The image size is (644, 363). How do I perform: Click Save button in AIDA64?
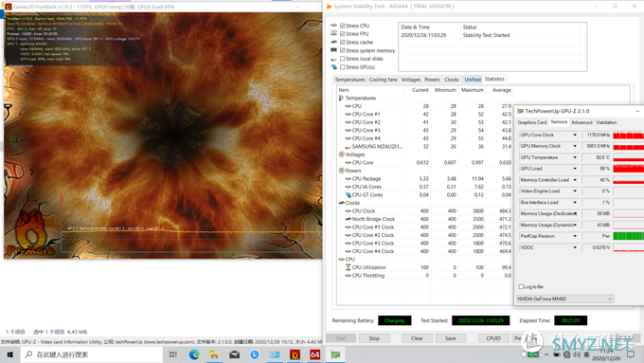point(450,338)
